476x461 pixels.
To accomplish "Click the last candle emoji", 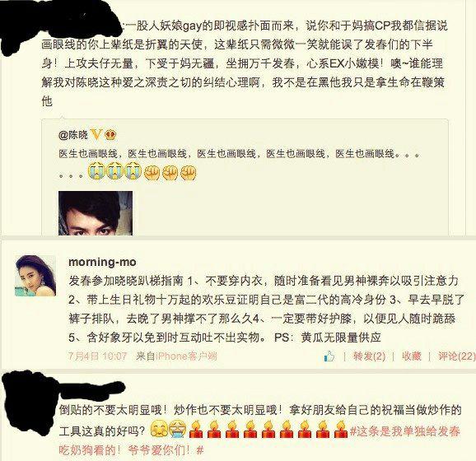I will click(341, 429).
